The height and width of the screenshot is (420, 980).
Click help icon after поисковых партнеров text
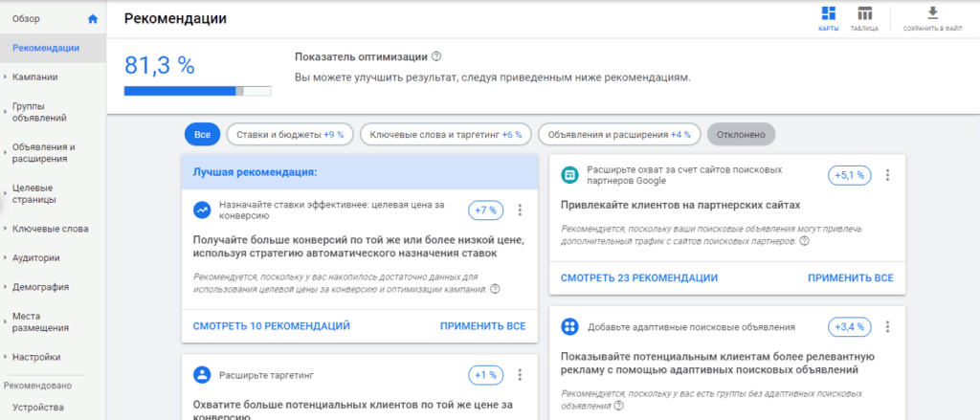tap(804, 241)
